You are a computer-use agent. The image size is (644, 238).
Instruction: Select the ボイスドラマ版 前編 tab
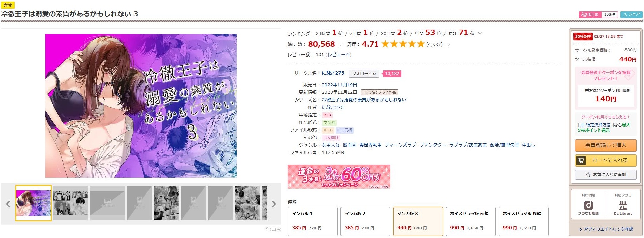coord(471,221)
